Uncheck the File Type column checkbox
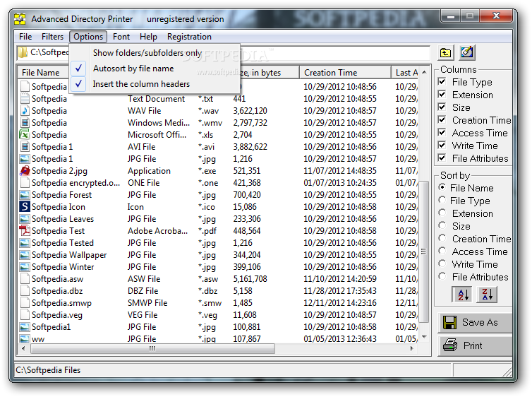Screen dimensions: 532x397 pyautogui.click(x=442, y=82)
